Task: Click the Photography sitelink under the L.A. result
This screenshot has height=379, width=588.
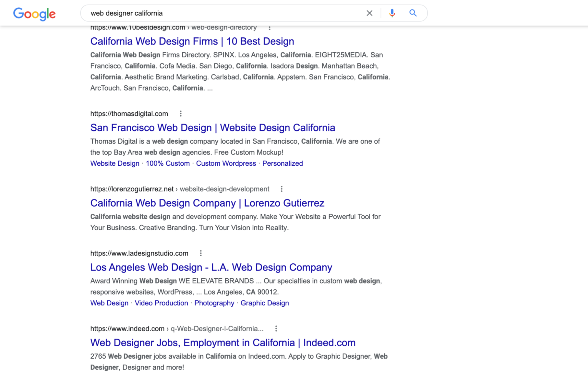Action: [214, 303]
